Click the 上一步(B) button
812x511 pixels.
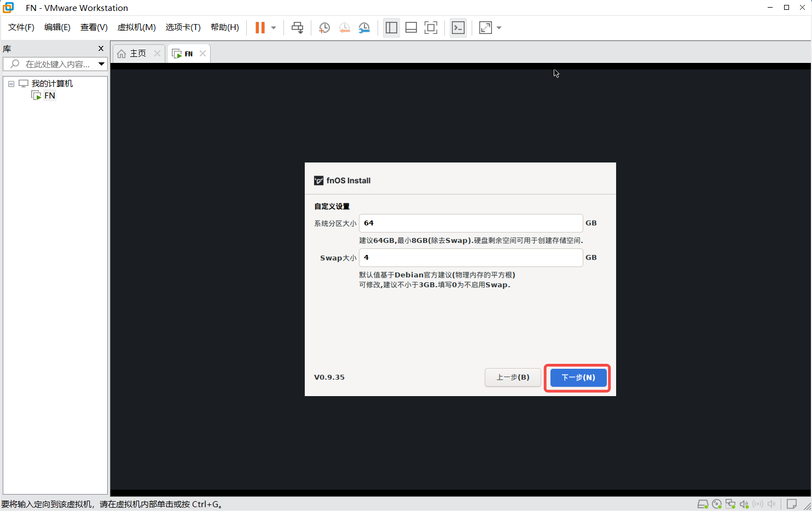(x=513, y=378)
